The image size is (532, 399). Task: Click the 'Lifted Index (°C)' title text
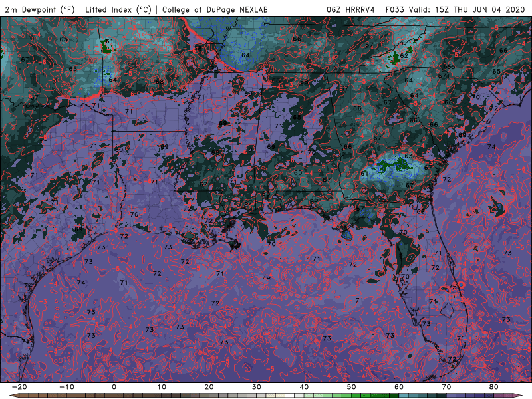[118, 9]
